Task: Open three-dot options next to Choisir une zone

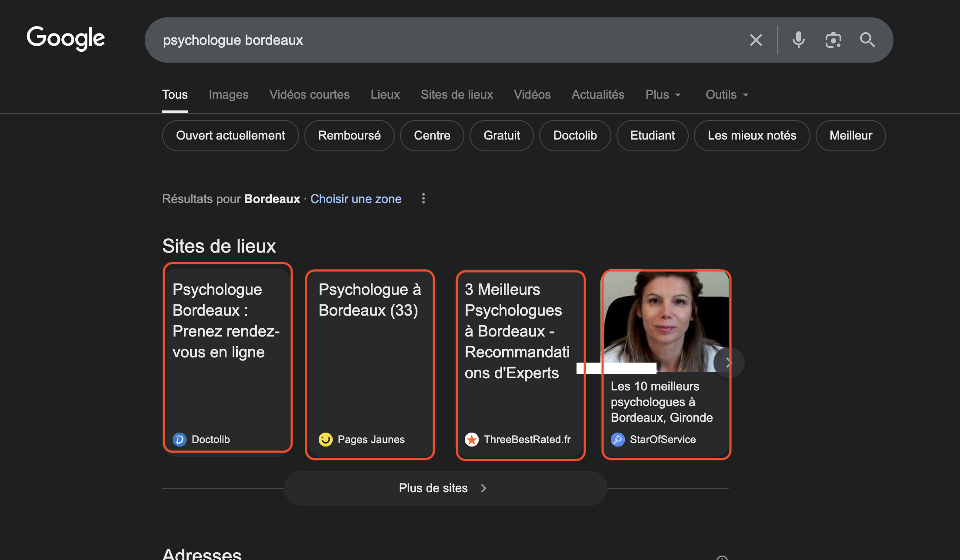Action: point(423,199)
